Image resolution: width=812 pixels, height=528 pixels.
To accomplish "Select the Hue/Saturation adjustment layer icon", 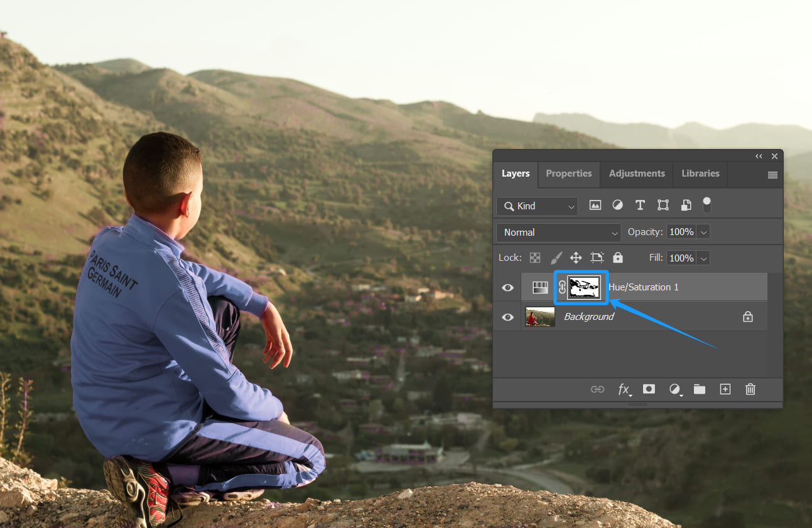I will (x=540, y=287).
